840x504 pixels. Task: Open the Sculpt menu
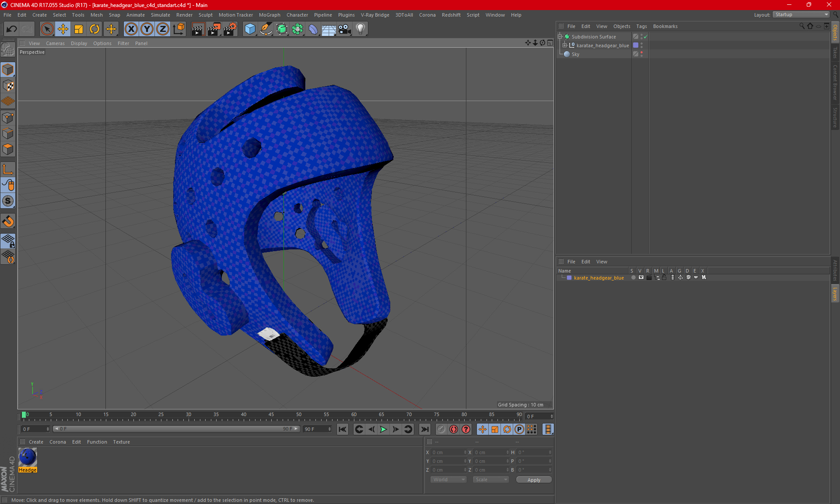point(205,15)
